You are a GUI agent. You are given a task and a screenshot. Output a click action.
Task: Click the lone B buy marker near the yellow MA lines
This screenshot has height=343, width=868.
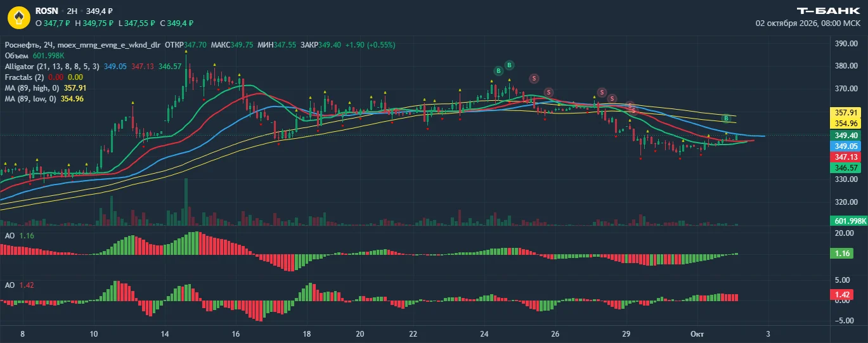[727, 119]
